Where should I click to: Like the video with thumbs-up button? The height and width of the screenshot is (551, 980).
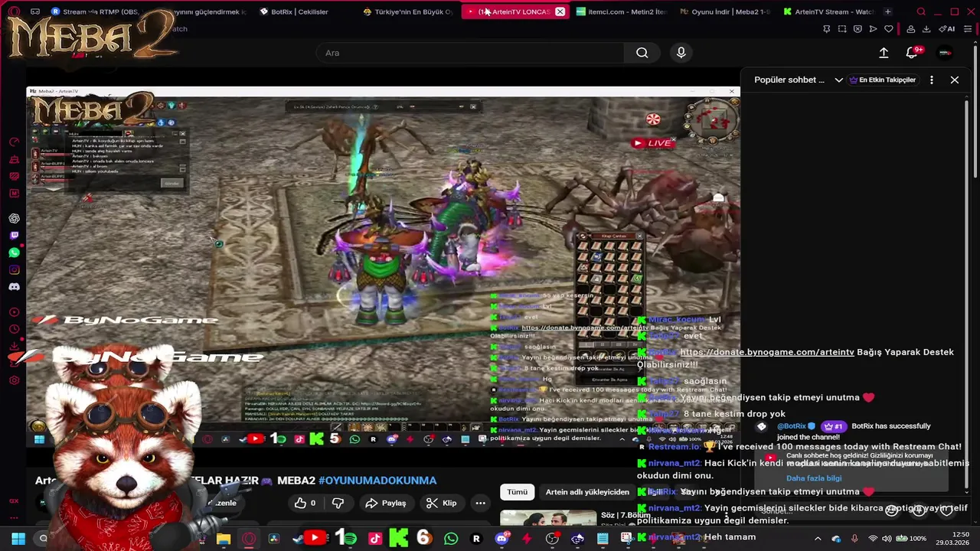pyautogui.click(x=306, y=503)
